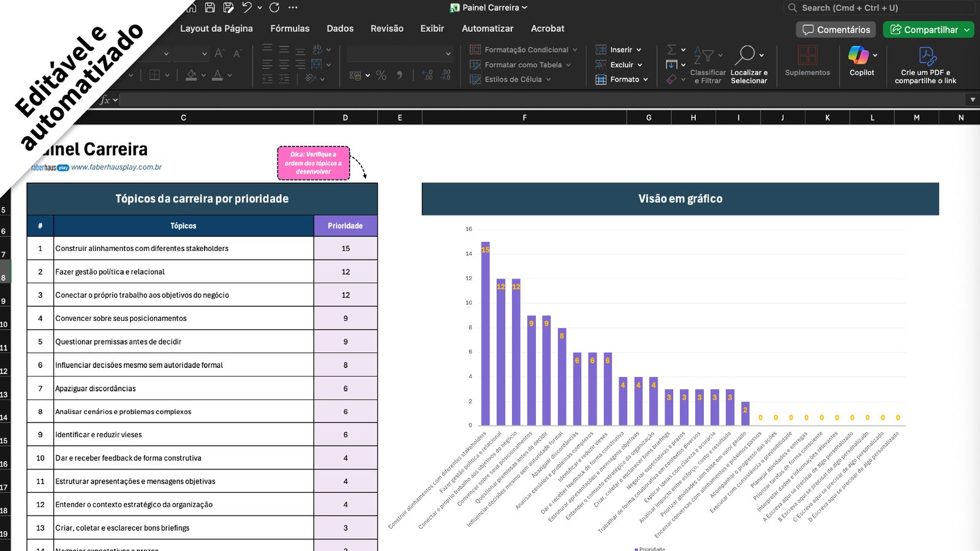Viewport: 980px width, 551px height.
Task: Click the www.faberhausplay.com.br link
Action: (x=116, y=167)
